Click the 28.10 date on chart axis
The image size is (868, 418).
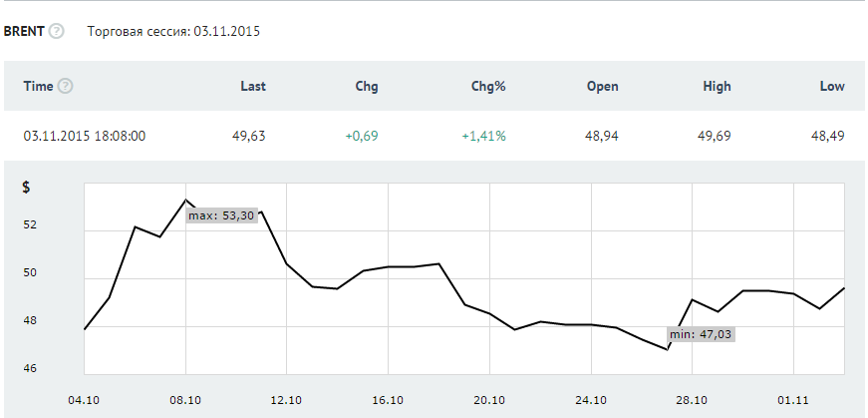pyautogui.click(x=692, y=399)
